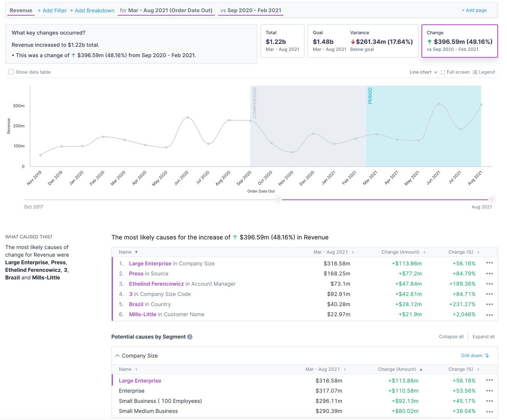Enter full screen chart view
Screen dimensions: 507x420
pyautogui.click(x=455, y=72)
